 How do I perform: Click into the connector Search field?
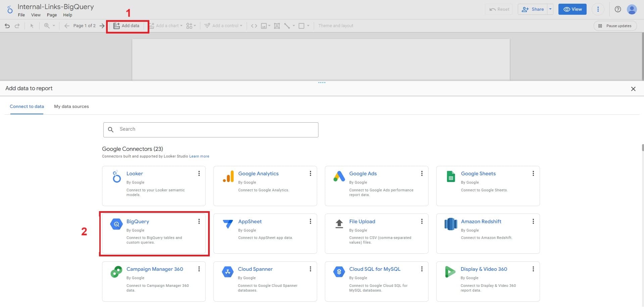215,129
